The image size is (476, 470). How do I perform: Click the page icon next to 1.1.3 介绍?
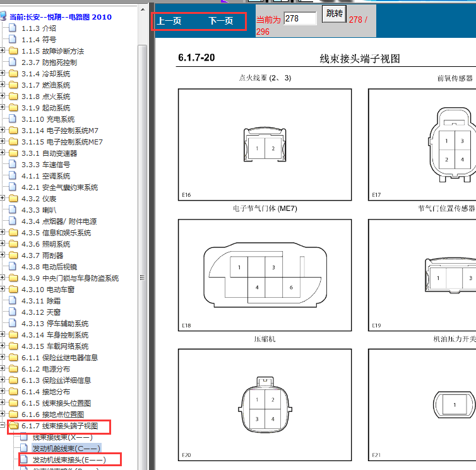pyautogui.click(x=13, y=28)
